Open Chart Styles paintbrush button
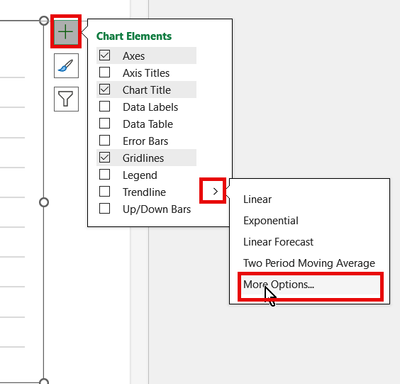This screenshot has height=384, width=400. [66, 66]
